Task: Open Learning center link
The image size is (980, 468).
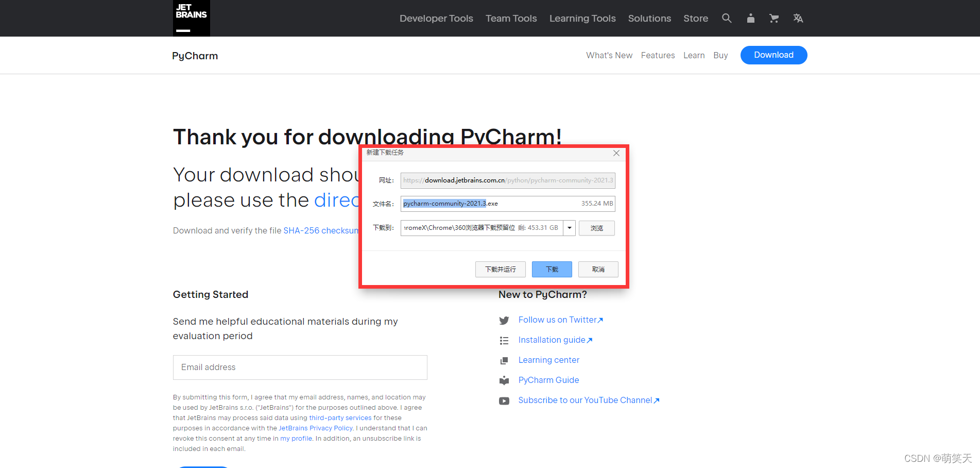Action: [x=549, y=360]
